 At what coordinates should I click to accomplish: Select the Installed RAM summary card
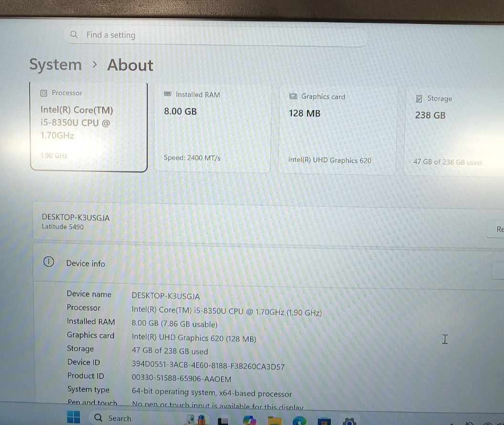pyautogui.click(x=213, y=128)
